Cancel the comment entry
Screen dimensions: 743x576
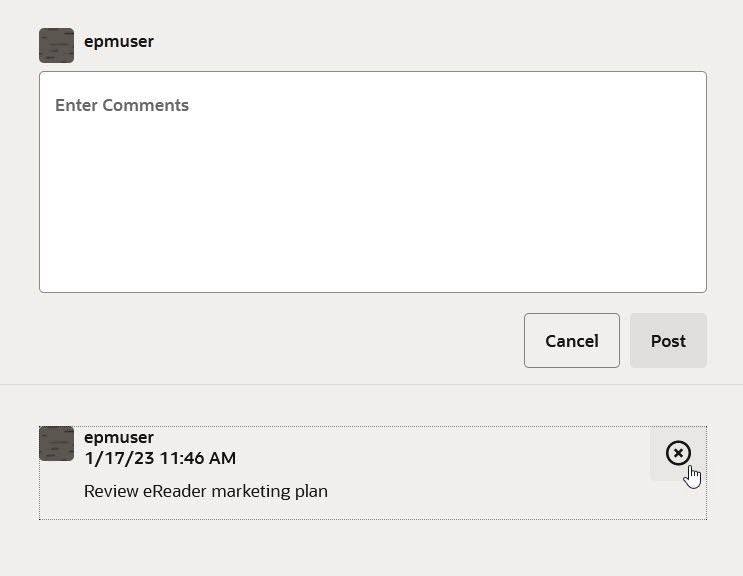tap(571, 341)
